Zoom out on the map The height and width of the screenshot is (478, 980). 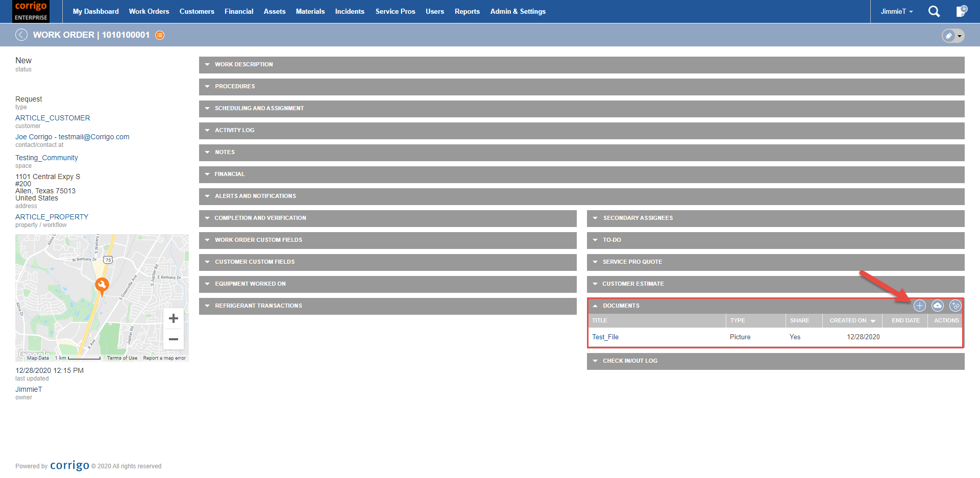(x=174, y=339)
